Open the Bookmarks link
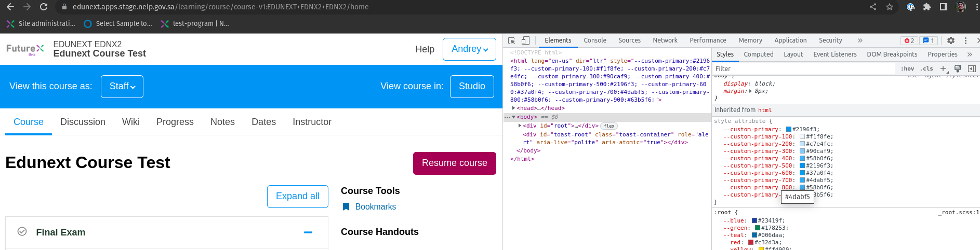980x250 pixels. (x=375, y=206)
